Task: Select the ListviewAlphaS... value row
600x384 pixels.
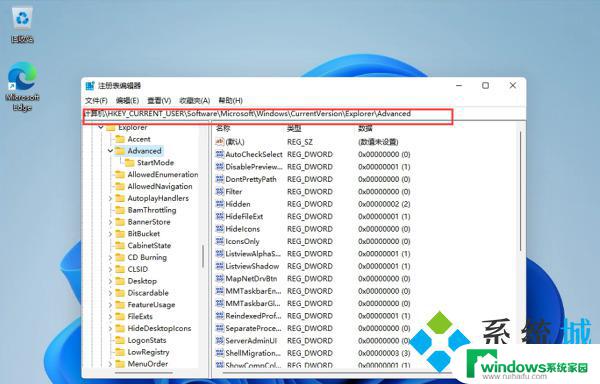Action: [313, 254]
